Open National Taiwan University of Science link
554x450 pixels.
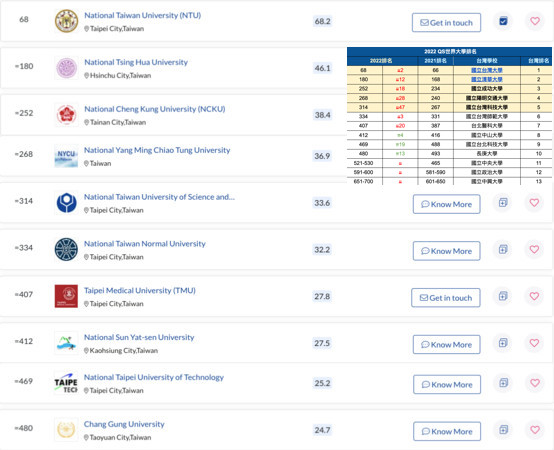pyautogui.click(x=159, y=197)
